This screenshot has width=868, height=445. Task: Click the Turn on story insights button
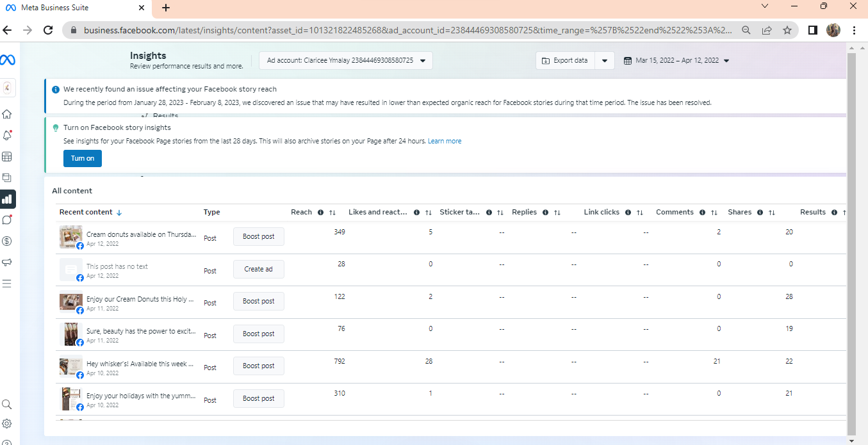point(82,158)
